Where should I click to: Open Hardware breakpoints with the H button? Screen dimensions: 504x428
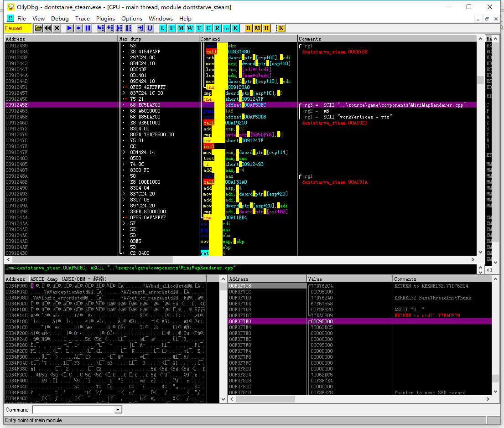tap(266, 28)
